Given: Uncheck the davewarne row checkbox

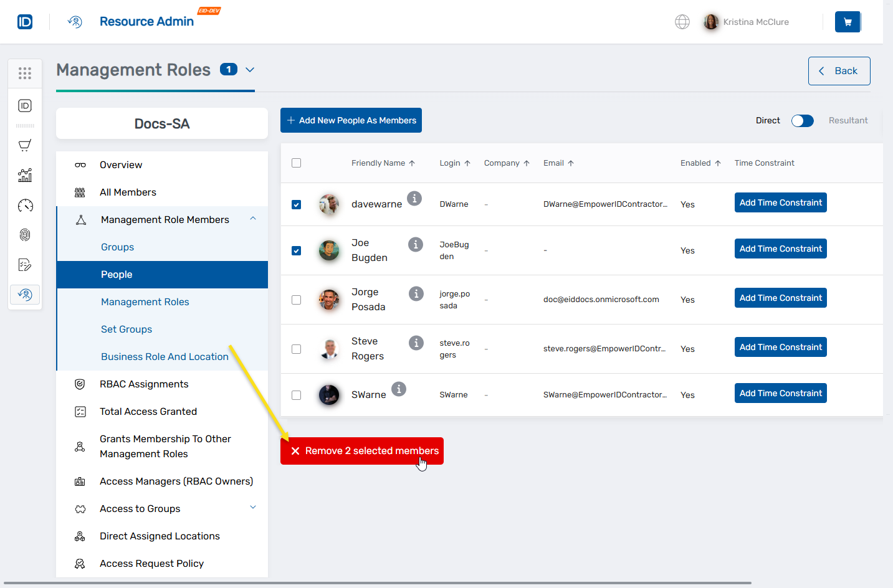Looking at the screenshot, I should coord(297,204).
